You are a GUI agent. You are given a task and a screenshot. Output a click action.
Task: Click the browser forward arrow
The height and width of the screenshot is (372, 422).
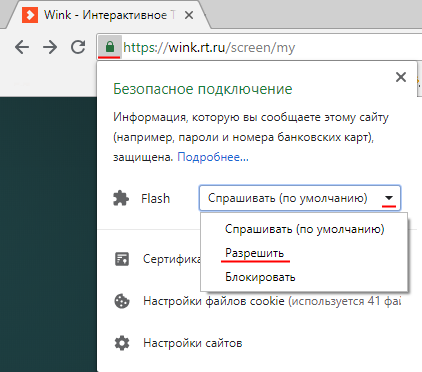tap(50, 47)
